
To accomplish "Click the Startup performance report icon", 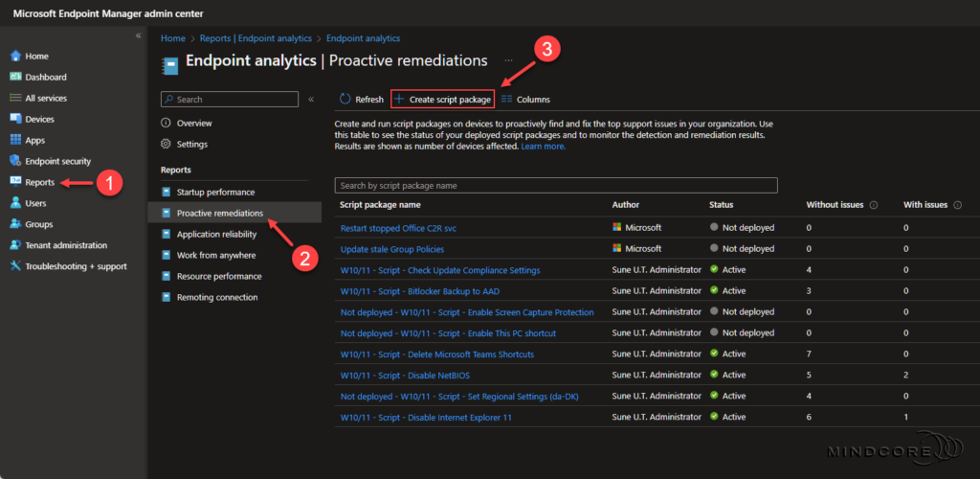I will [x=166, y=192].
